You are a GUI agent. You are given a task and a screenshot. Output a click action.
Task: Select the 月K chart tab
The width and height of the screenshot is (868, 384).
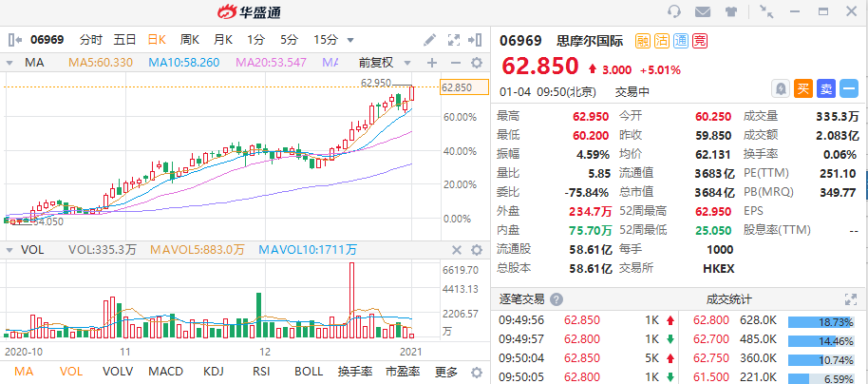(x=223, y=39)
